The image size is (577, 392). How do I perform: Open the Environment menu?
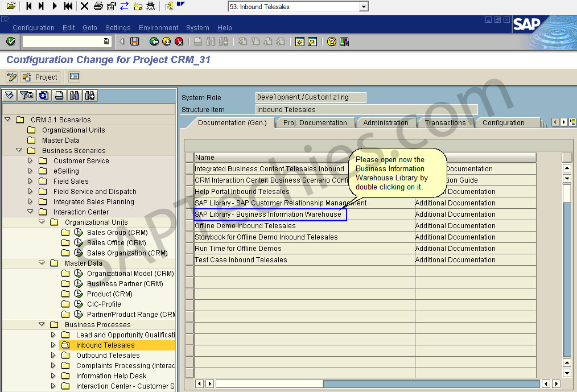[159, 28]
